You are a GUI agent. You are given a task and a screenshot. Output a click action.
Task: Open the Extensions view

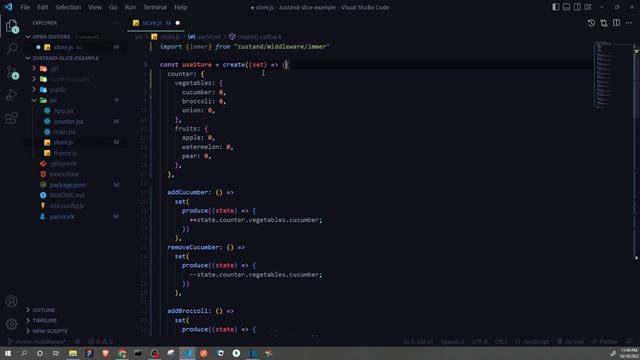click(12, 118)
